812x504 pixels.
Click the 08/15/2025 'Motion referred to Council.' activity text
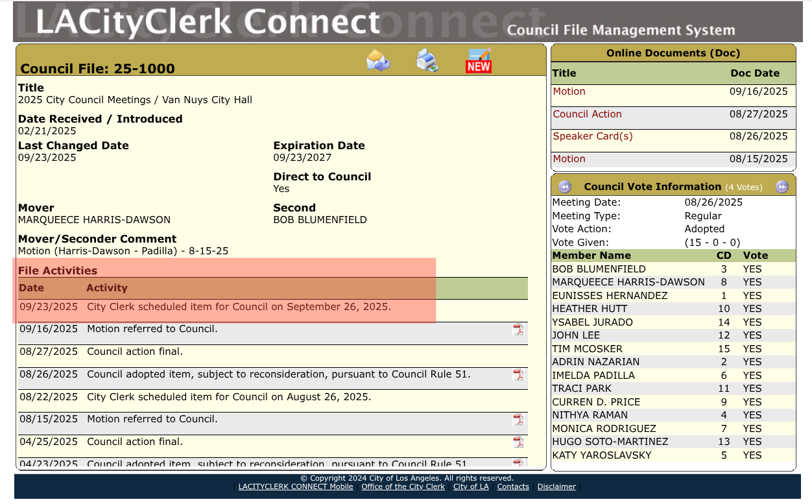(x=152, y=419)
